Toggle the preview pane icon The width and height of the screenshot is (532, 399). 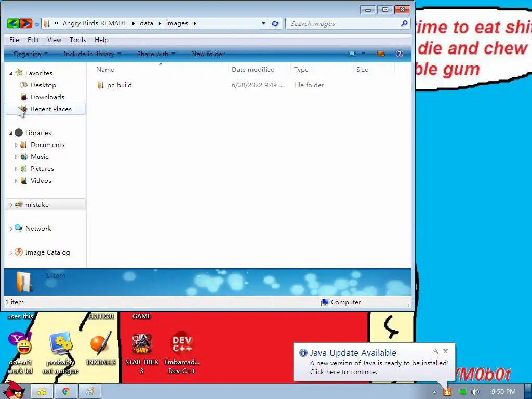381,54
